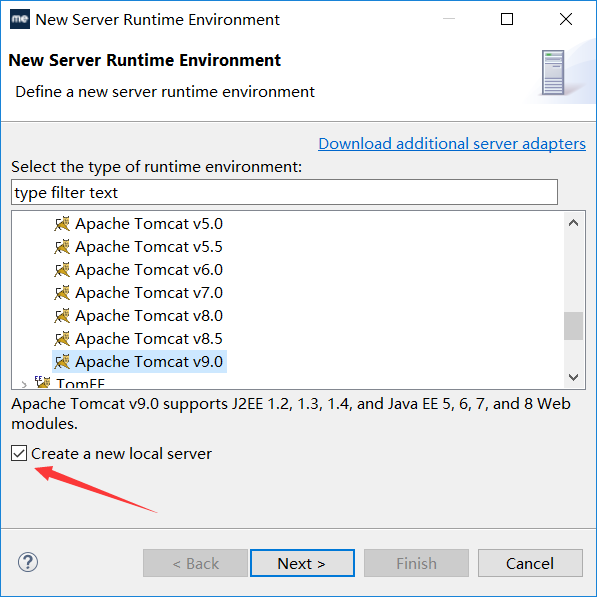Expand the TomEE tree node
This screenshot has width=597, height=597.
pyautogui.click(x=24, y=384)
